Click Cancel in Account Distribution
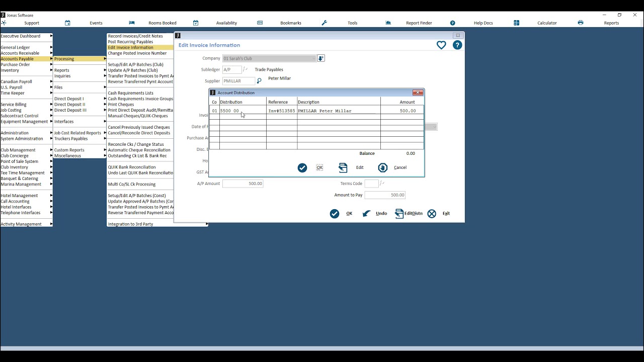Viewport: 644px width, 362px height. [x=400, y=168]
